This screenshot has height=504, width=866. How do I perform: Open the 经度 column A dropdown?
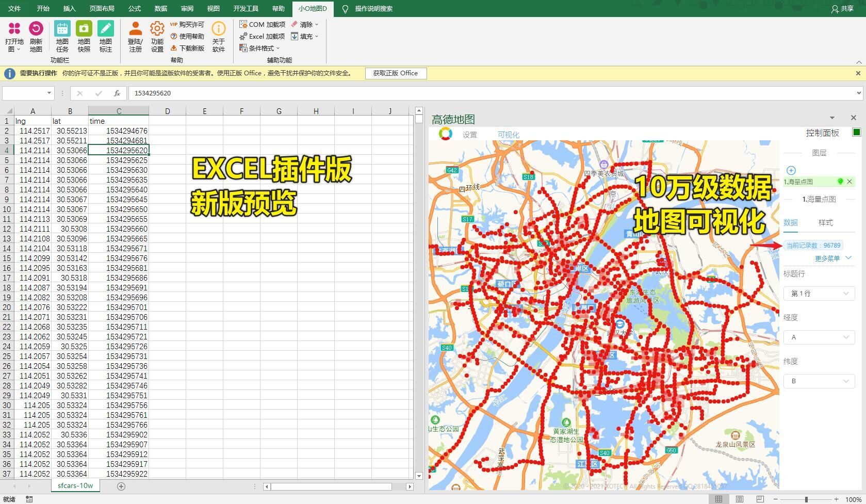819,337
